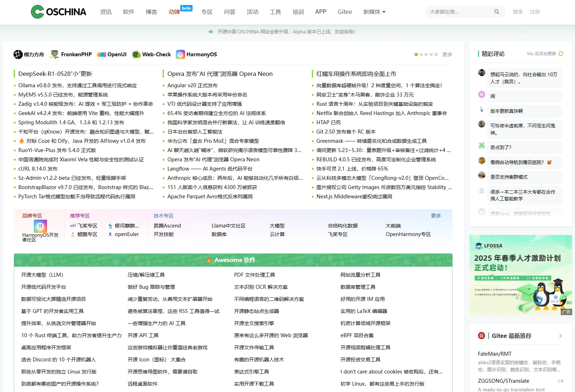The height and width of the screenshot is (392, 575).
Task: Click the search magnifier icon
Action: (x=497, y=12)
